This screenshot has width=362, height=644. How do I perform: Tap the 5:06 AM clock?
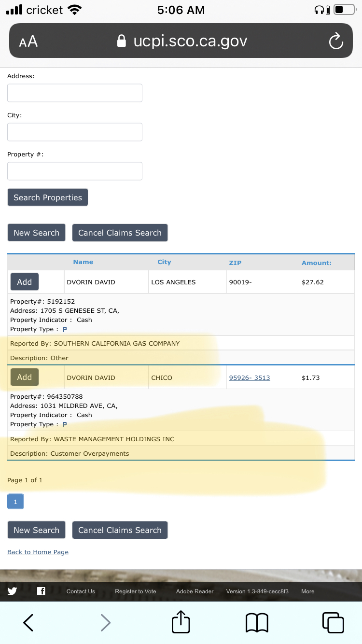(181, 10)
